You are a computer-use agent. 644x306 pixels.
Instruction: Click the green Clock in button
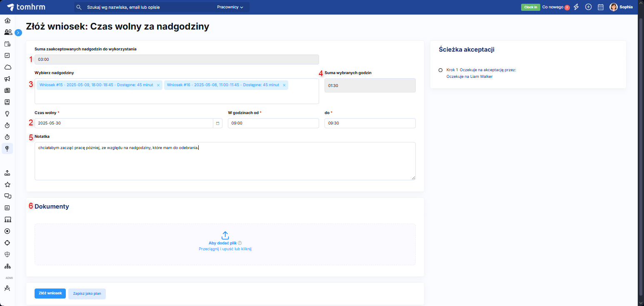coord(530,7)
